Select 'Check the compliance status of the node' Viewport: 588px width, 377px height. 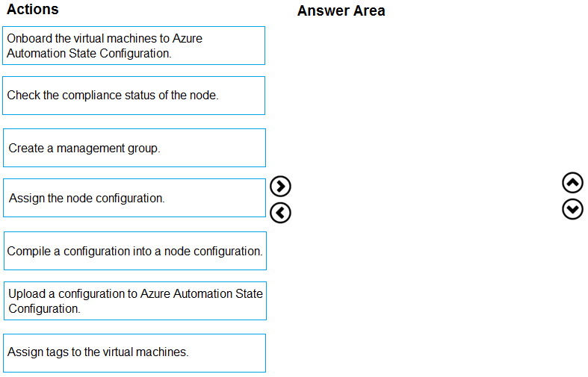pos(134,96)
